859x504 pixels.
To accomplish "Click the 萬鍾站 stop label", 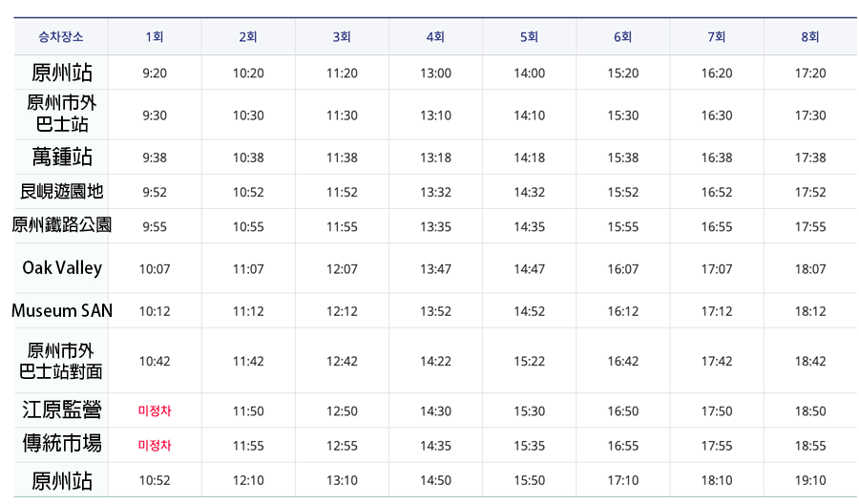I will tap(62, 157).
